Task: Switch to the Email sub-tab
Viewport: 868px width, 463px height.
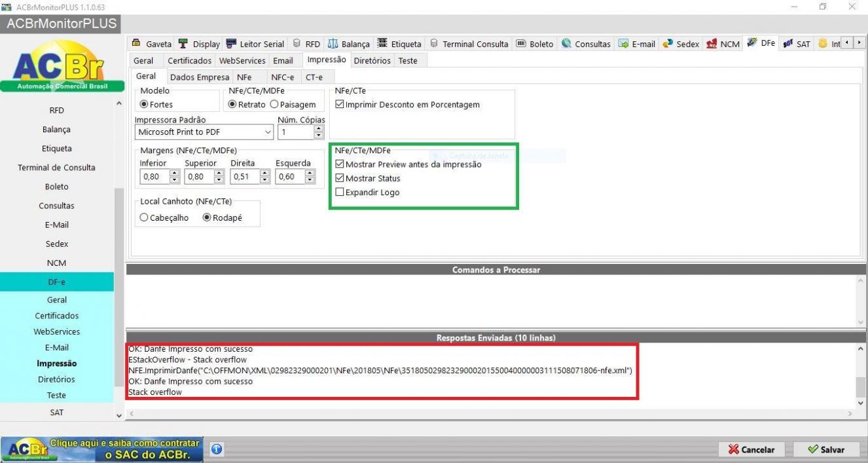Action: (x=283, y=60)
